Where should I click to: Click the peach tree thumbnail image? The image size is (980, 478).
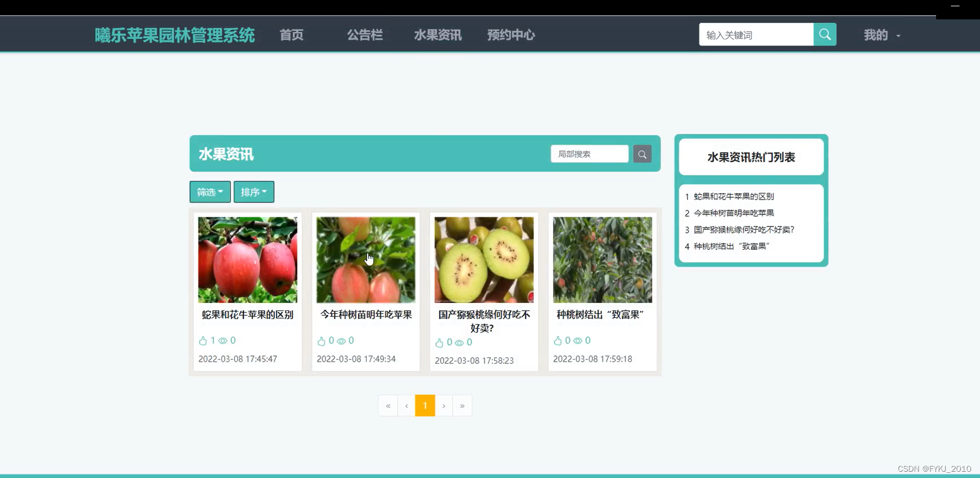click(x=603, y=260)
